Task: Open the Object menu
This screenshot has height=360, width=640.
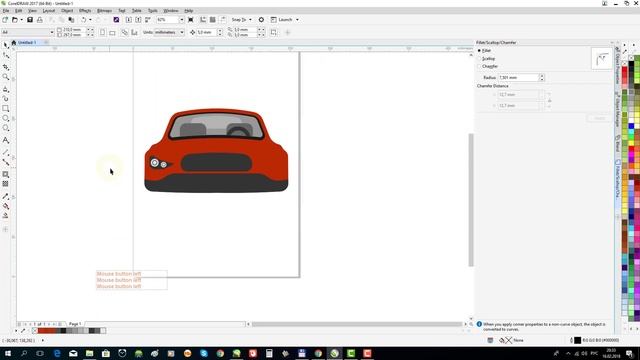Action: [67, 11]
